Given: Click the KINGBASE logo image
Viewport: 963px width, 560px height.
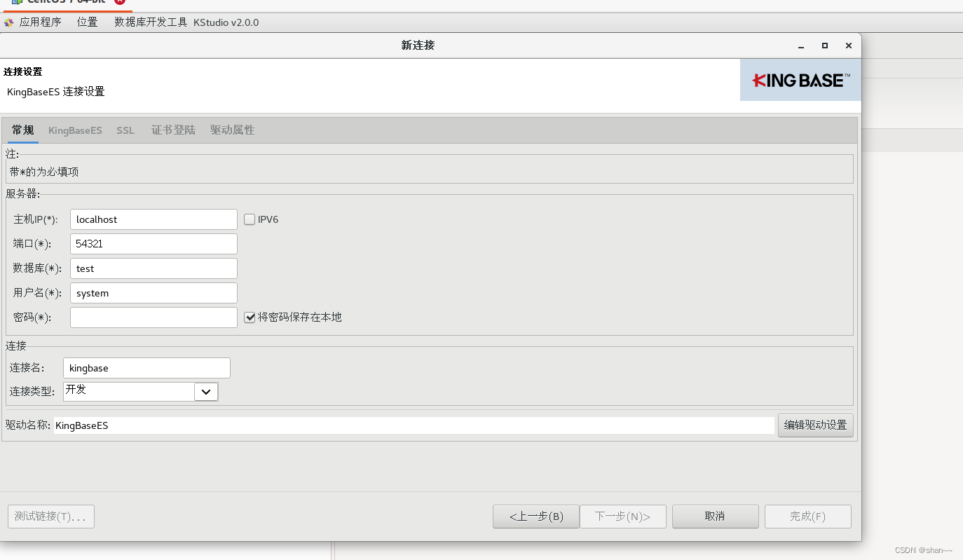Looking at the screenshot, I should click(x=800, y=80).
